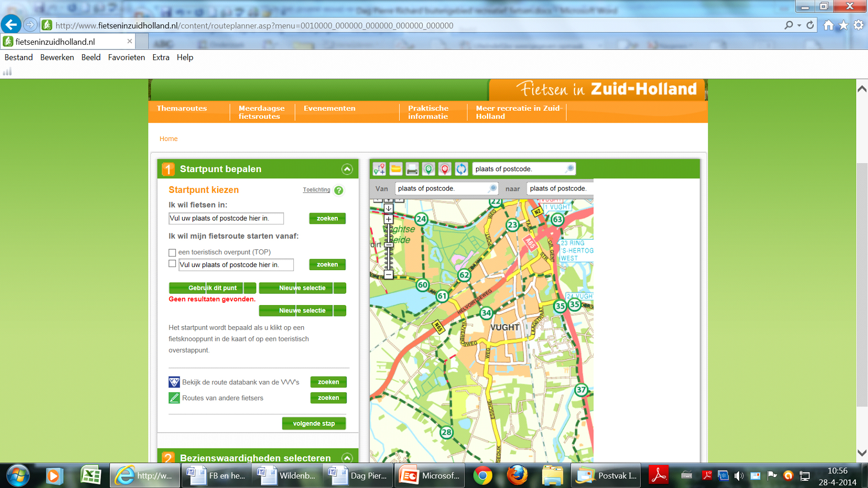
Task: Open the Themaroutes navigation tab
Action: (x=182, y=108)
